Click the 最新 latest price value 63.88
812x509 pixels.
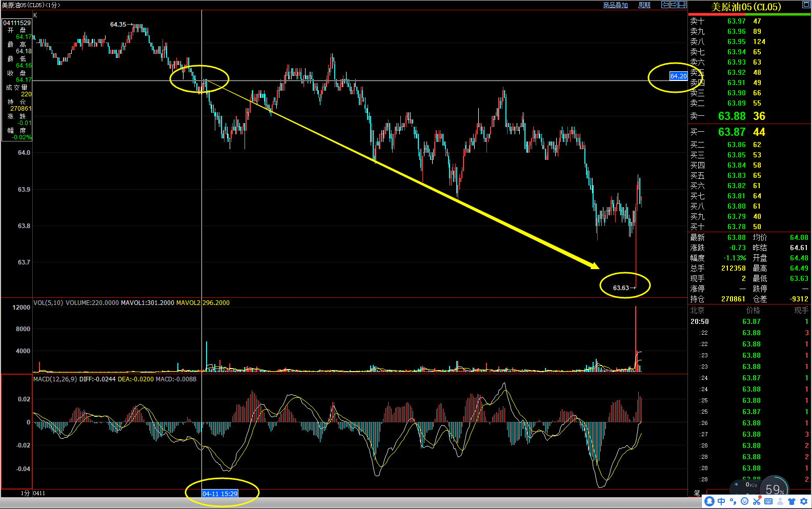pos(737,237)
